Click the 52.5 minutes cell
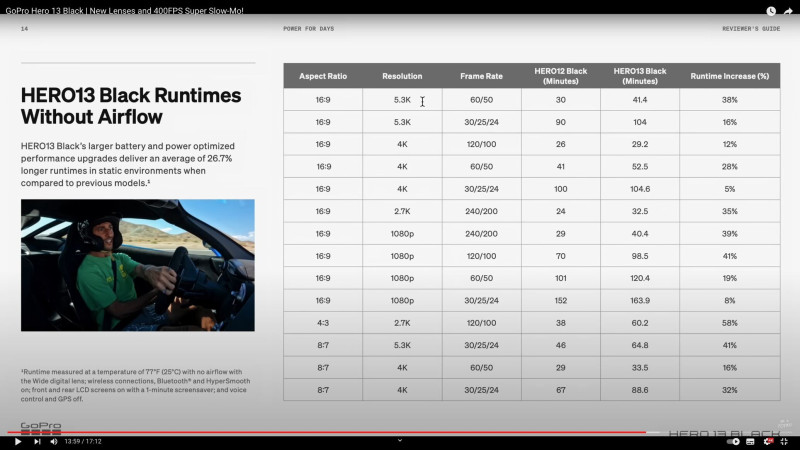This screenshot has height=450, width=800. (640, 166)
